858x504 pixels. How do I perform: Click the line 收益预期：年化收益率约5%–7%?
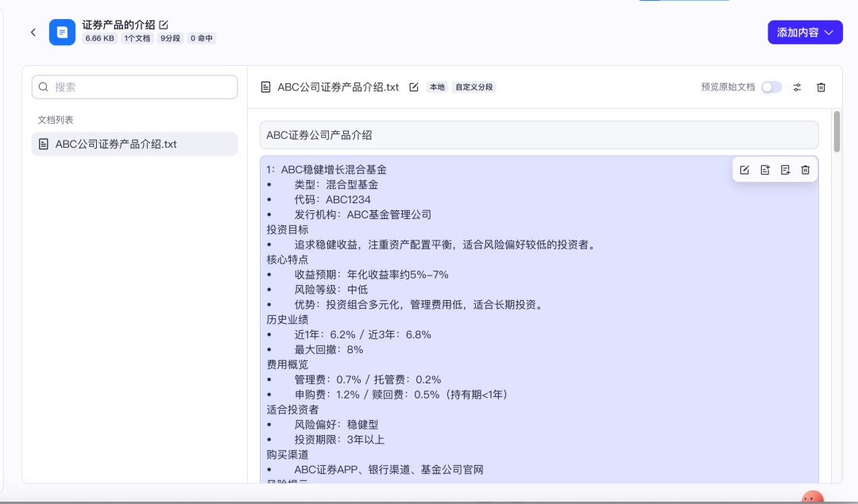[371, 275]
